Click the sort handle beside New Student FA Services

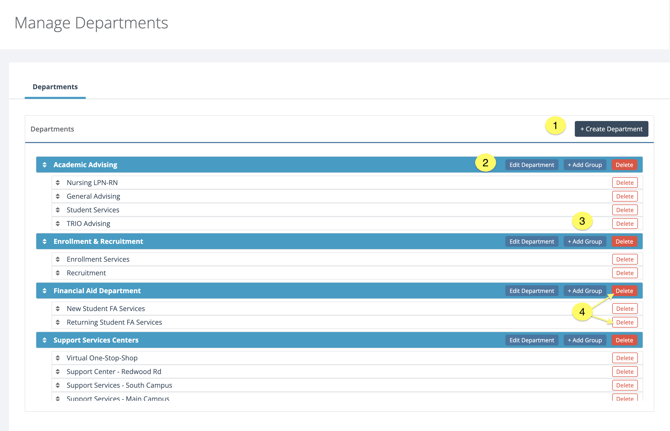click(x=58, y=309)
